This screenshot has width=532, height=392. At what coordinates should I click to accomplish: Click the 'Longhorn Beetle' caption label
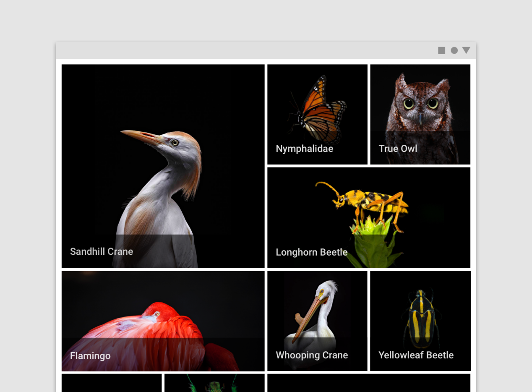point(312,252)
